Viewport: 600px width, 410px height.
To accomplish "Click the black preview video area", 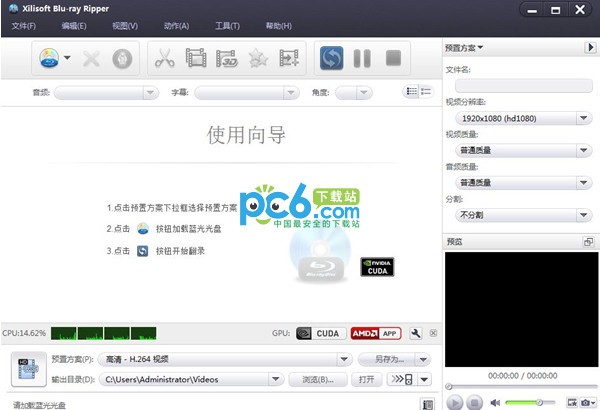I will pyautogui.click(x=522, y=309).
